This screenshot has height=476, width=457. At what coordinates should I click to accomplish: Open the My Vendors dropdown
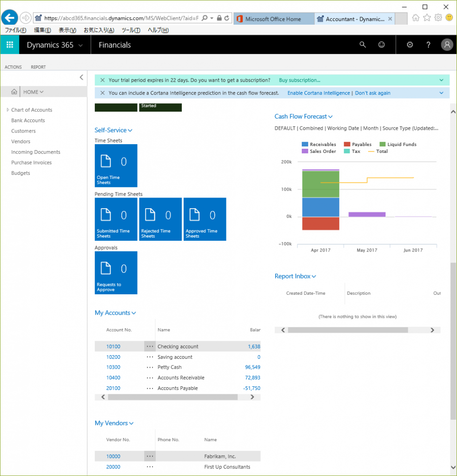pos(131,423)
